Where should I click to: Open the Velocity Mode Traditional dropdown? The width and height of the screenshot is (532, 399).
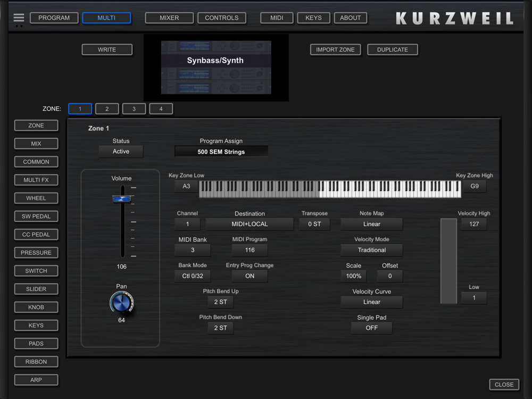(x=371, y=250)
